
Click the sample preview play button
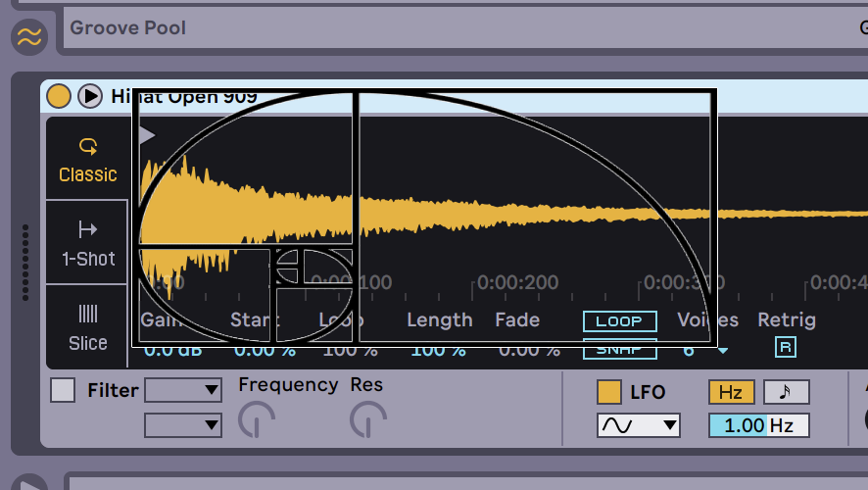(x=90, y=96)
